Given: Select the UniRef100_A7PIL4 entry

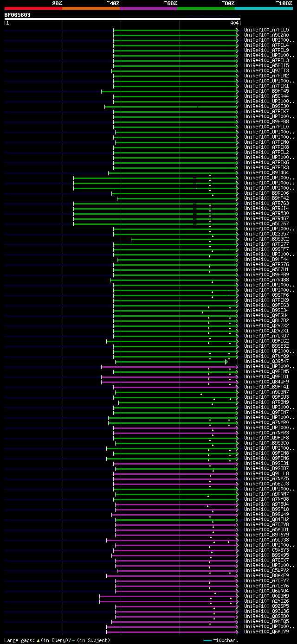Looking at the screenshot, I should point(266,45).
